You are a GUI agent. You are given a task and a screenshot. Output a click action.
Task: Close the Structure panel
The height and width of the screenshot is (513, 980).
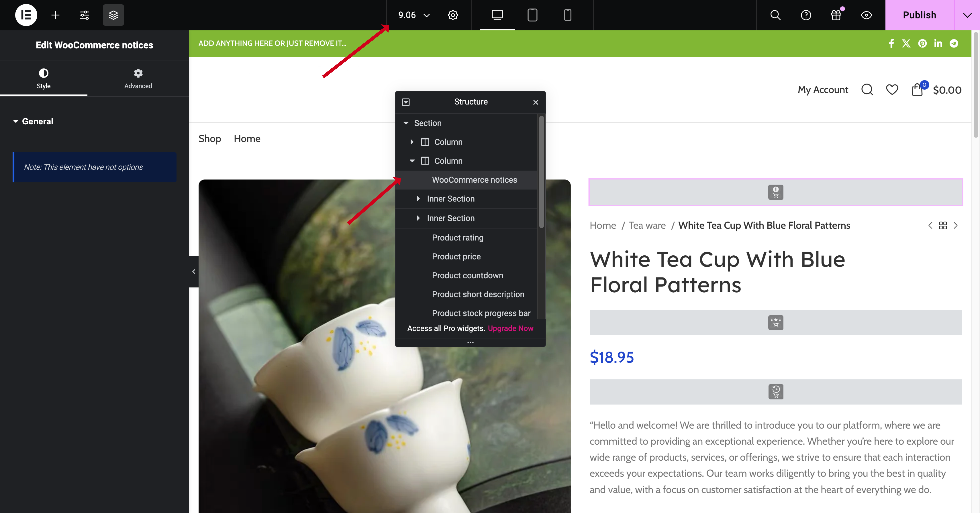click(x=536, y=102)
